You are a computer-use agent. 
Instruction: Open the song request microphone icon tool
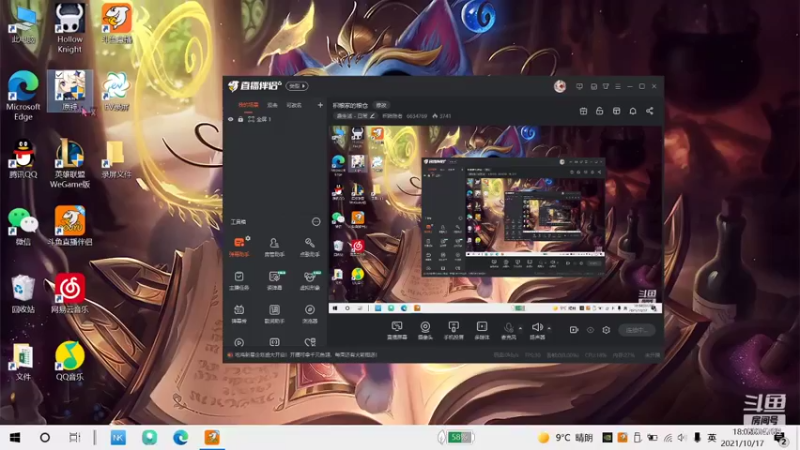pyautogui.click(x=309, y=246)
